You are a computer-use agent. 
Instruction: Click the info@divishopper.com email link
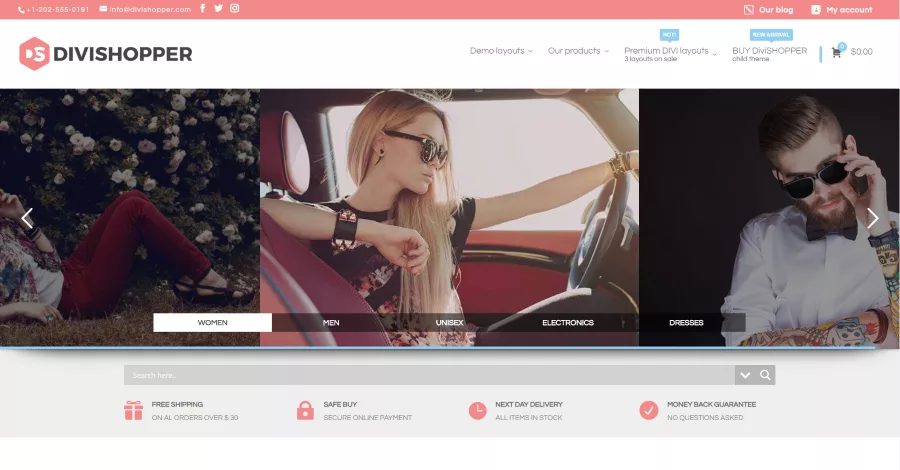coord(150,10)
